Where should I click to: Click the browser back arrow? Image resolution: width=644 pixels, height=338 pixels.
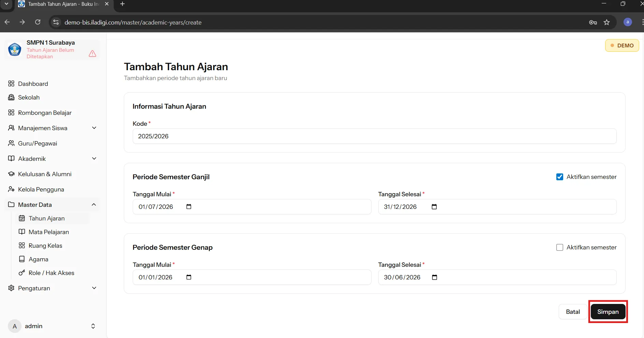pos(7,22)
